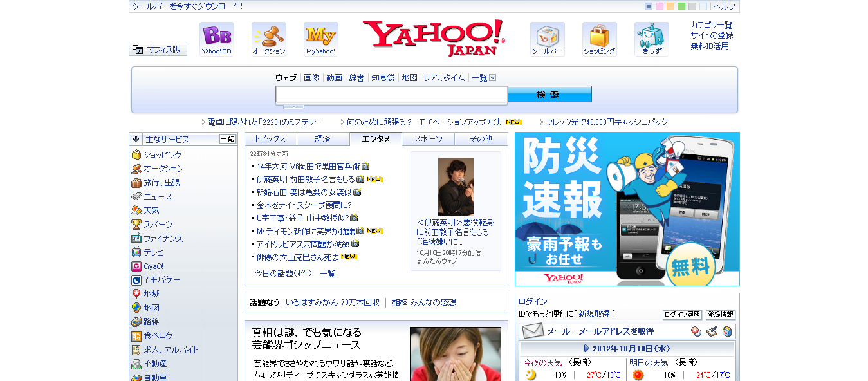The image size is (868, 381).
Task: Open ニュース in the services sidebar
Action: 158,197
